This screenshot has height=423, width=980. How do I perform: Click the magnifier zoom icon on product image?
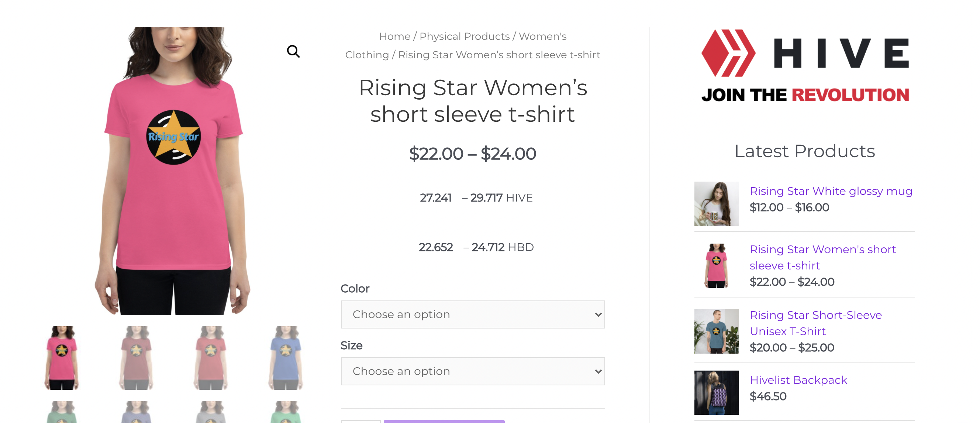pos(293,51)
